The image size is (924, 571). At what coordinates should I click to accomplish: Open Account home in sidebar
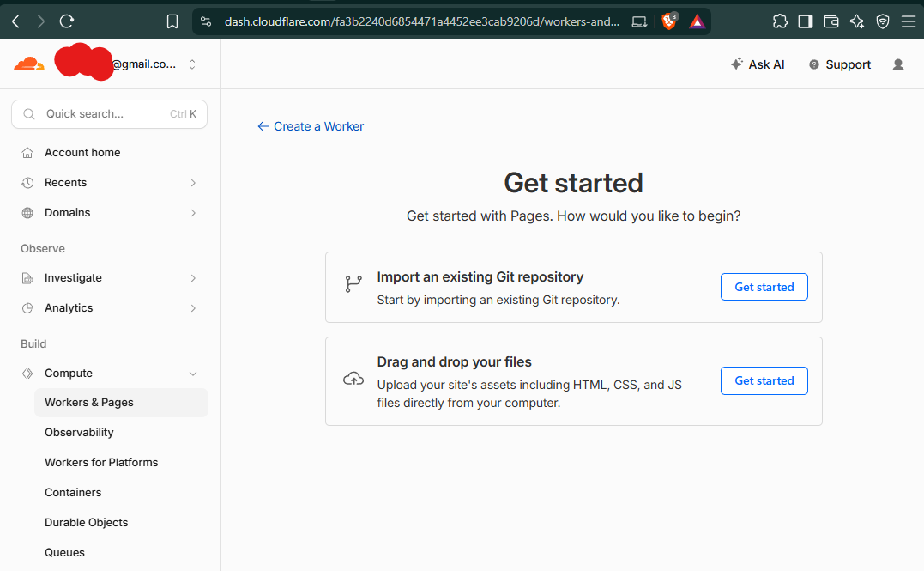point(110,153)
